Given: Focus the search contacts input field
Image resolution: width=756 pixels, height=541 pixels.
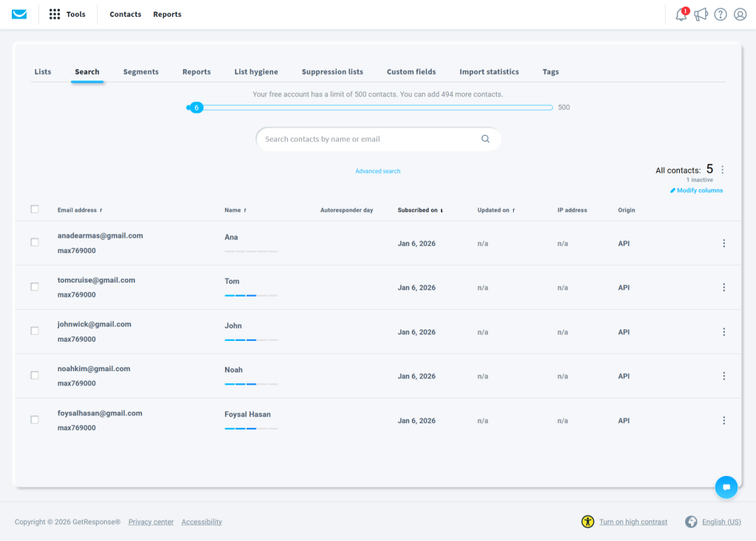Looking at the screenshot, I should pos(378,139).
